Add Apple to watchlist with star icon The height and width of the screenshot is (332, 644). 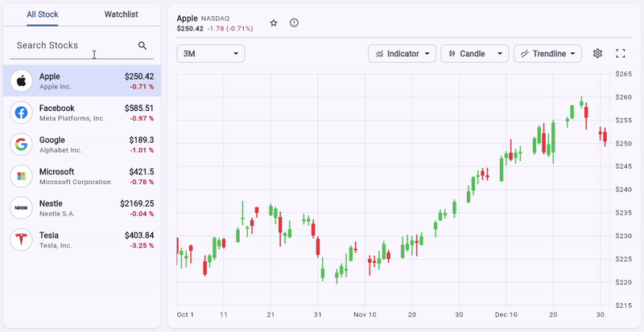point(274,23)
